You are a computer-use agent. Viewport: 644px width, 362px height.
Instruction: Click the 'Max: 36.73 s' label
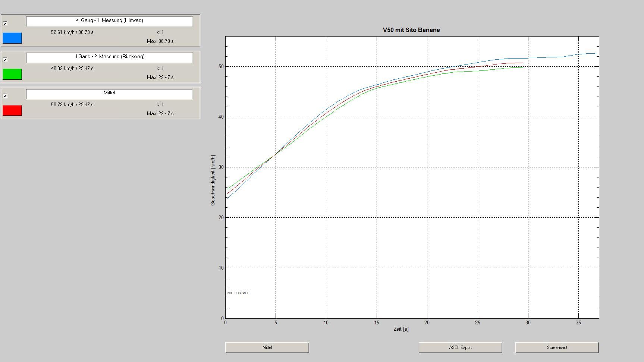(160, 41)
